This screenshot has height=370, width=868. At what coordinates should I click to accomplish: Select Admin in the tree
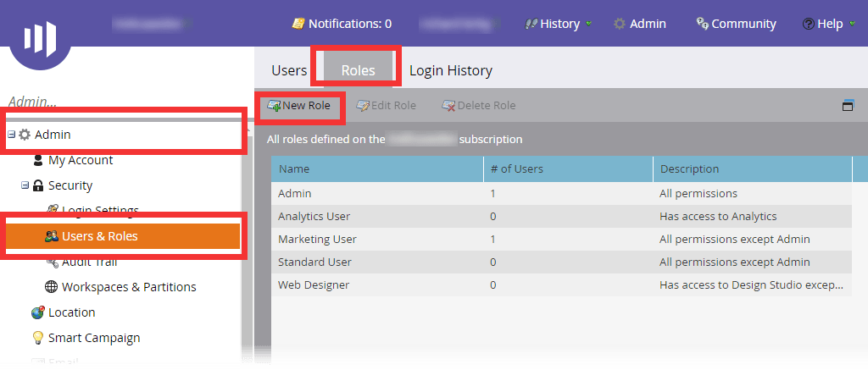pos(53,135)
